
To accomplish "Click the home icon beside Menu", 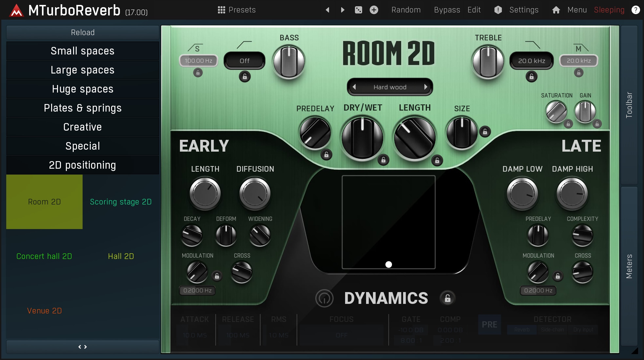I will pyautogui.click(x=556, y=10).
